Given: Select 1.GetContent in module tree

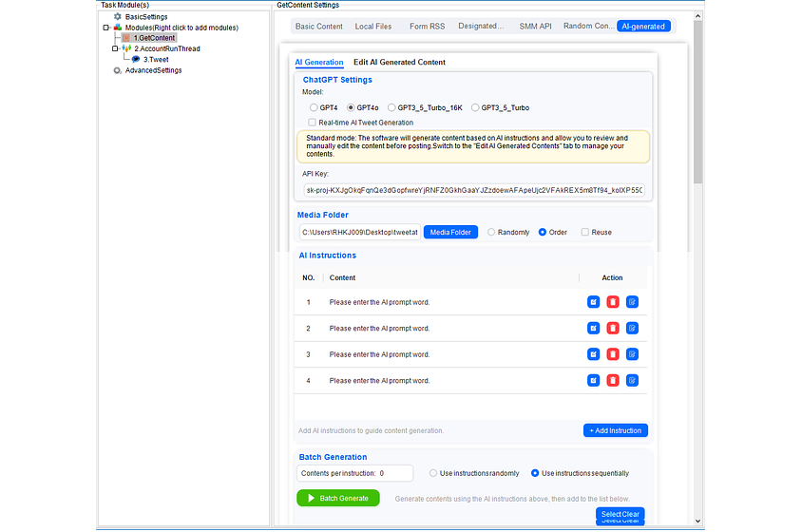Looking at the screenshot, I should point(154,38).
